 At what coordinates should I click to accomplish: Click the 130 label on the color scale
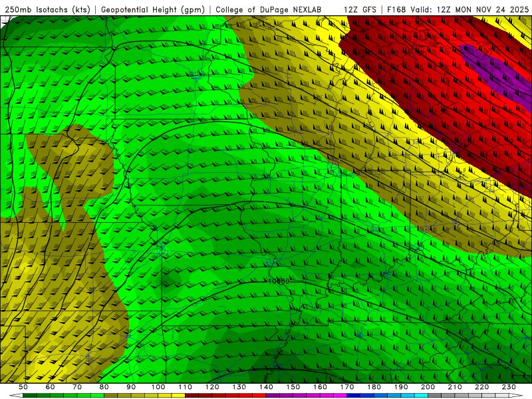[x=239, y=387]
